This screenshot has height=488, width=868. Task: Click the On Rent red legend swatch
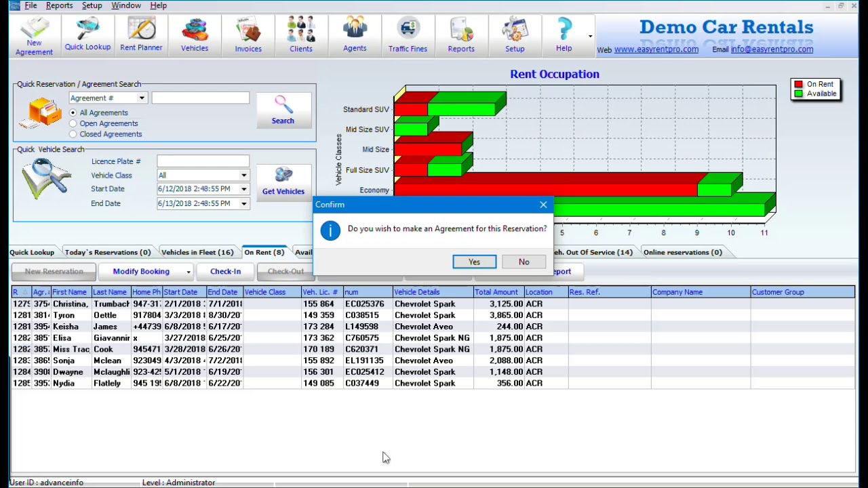(x=798, y=85)
